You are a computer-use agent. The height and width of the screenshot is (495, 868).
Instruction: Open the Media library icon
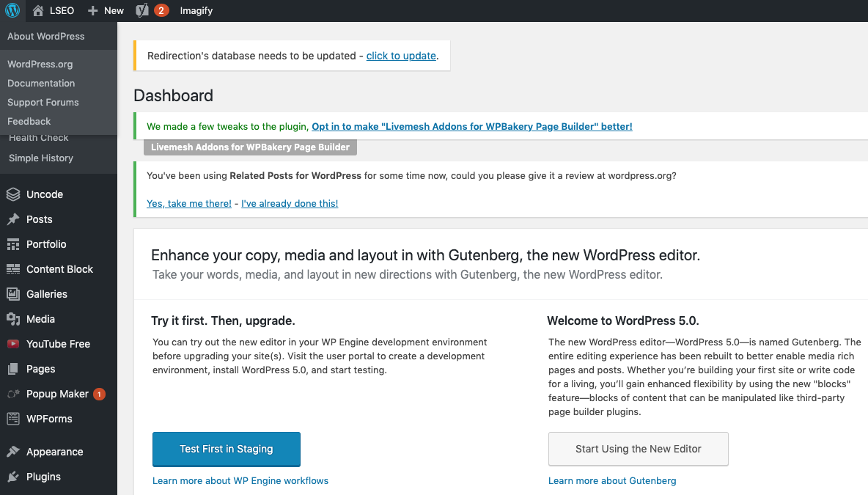point(13,319)
